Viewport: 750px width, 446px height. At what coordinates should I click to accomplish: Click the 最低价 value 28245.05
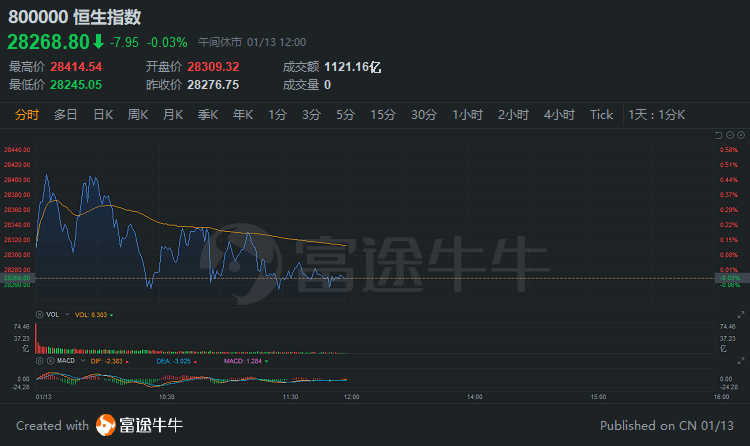click(x=76, y=85)
